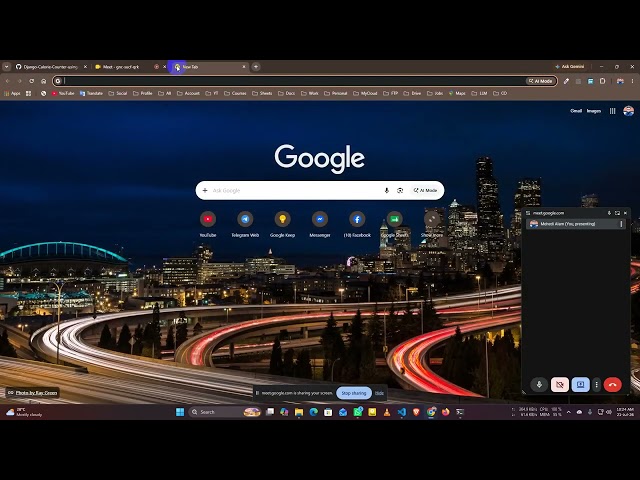Click Ask Gemini in the title bar

[570, 67]
